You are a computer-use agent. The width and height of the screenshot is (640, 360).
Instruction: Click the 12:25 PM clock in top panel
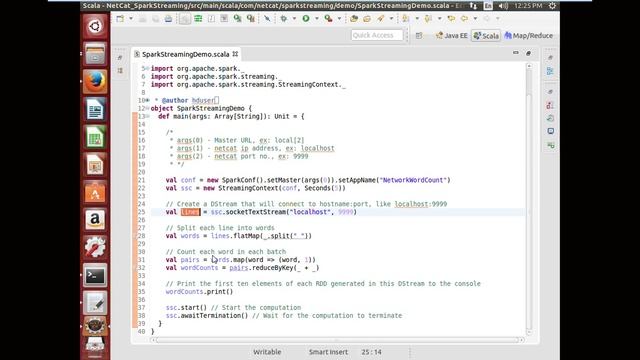tap(528, 6)
